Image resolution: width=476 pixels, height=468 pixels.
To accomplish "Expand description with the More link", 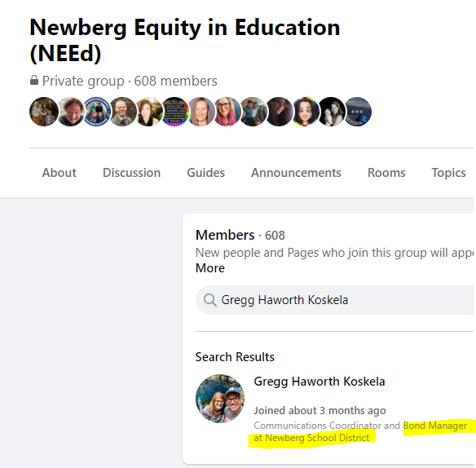I will coord(210,268).
